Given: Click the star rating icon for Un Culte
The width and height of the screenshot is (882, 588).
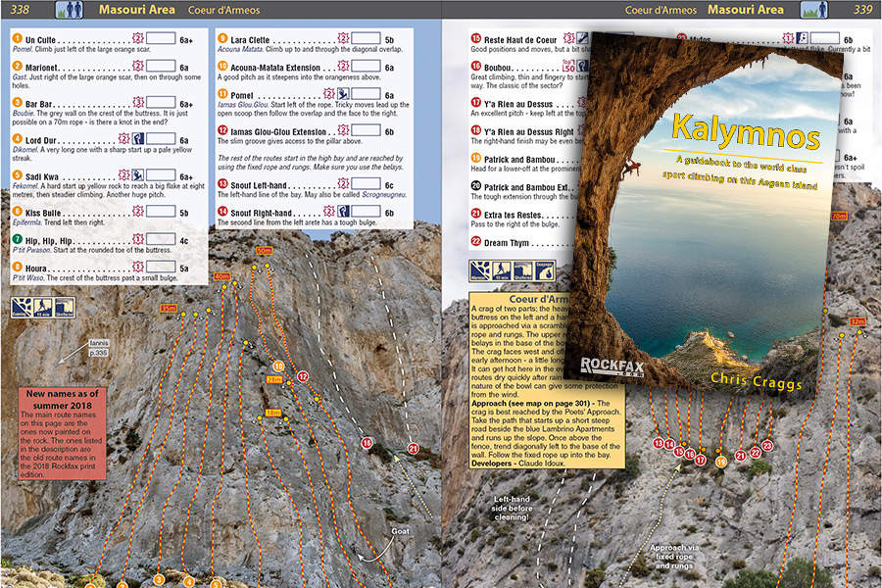Looking at the screenshot, I should (138, 38).
